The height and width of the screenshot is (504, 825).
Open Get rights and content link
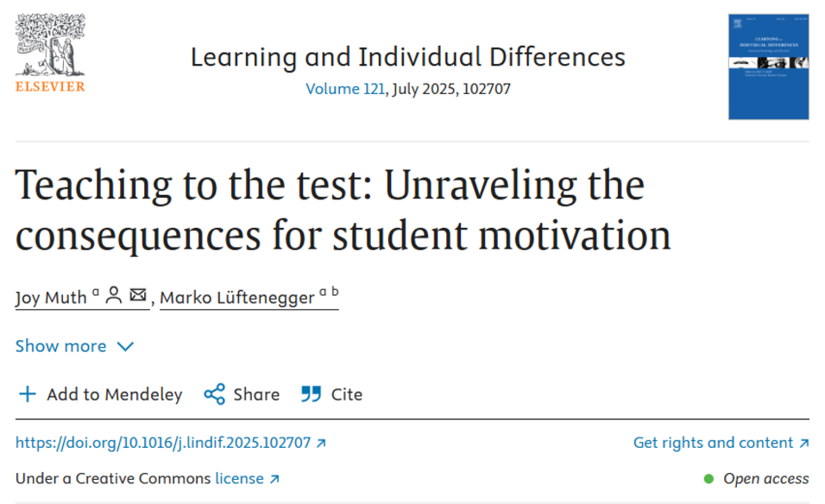tap(721, 443)
